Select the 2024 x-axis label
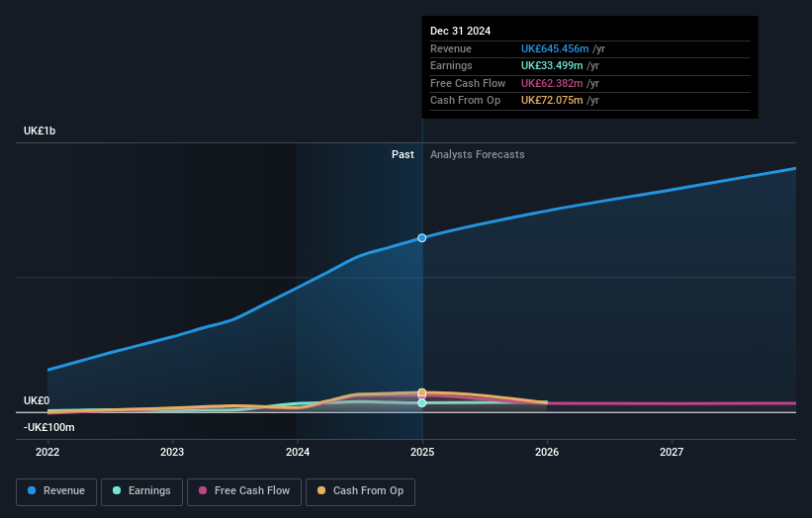Viewport: 812px width, 518px height. point(298,452)
